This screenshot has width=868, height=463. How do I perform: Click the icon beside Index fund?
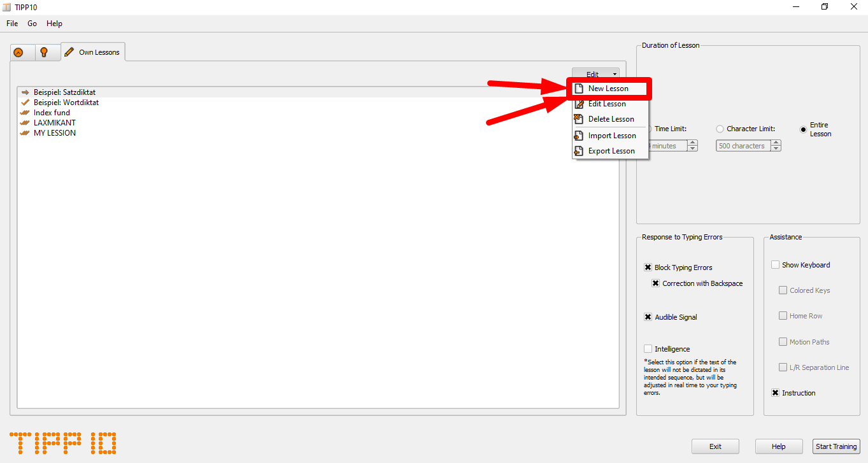25,113
